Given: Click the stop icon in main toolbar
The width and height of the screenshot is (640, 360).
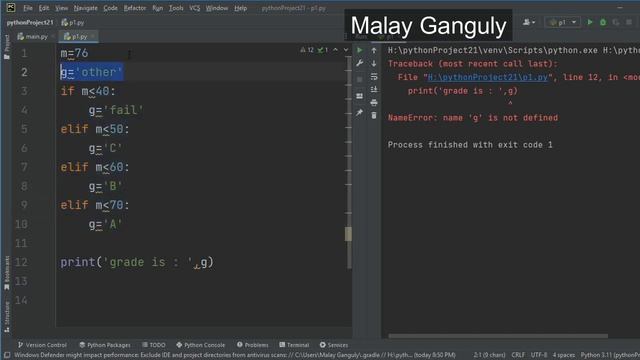Looking at the screenshot, I should tap(629, 22).
